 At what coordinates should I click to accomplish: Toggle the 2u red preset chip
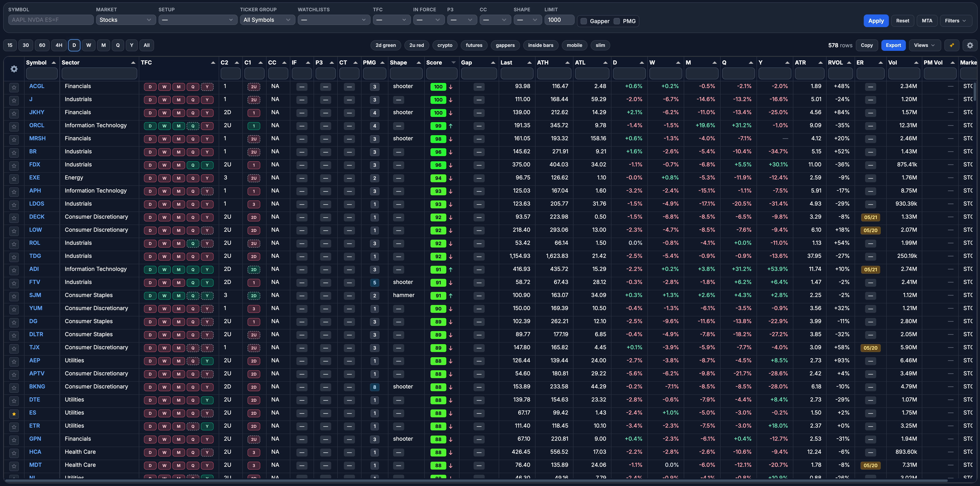pos(417,45)
